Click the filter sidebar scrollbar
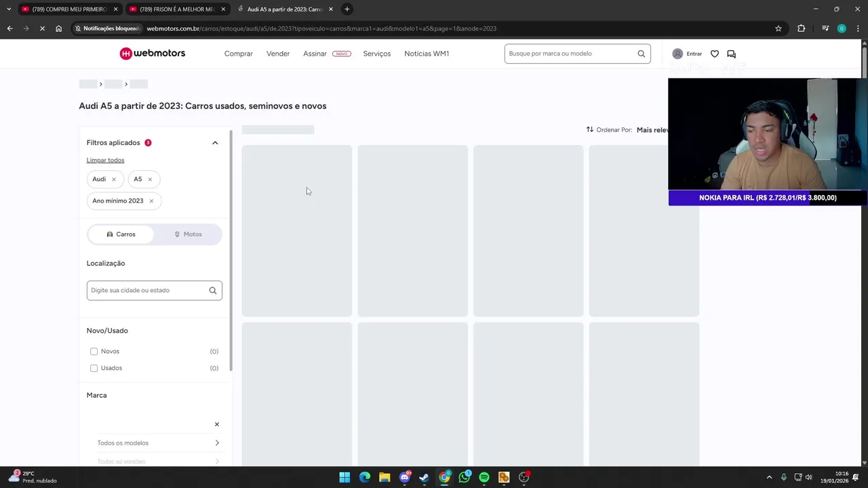Screen dimensions: 868x488 click(231, 251)
